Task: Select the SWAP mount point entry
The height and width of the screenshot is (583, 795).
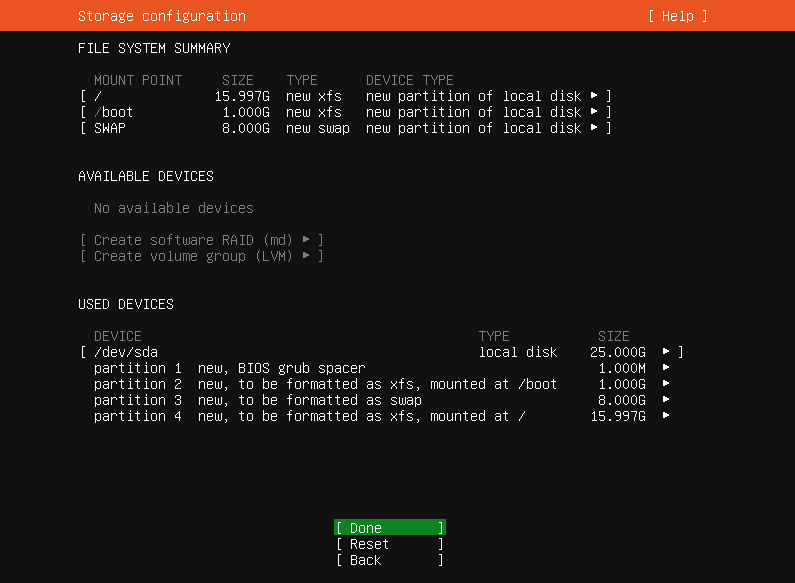Action: click(346, 128)
